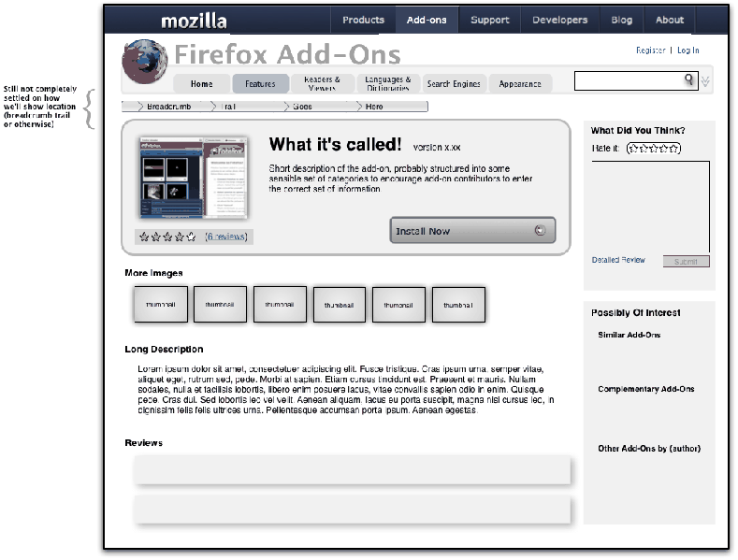Click the What Did You Think? heading
The image size is (738, 560).
pos(638,130)
